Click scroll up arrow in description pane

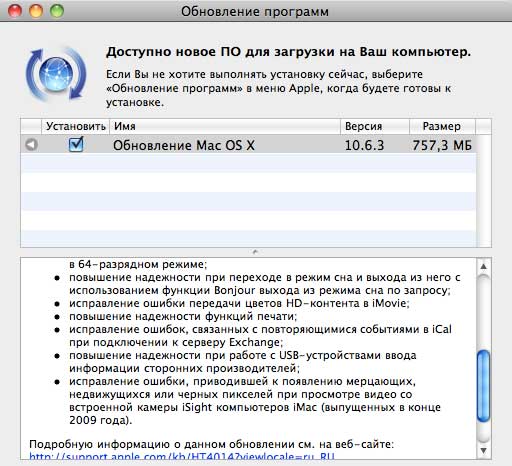click(x=483, y=266)
